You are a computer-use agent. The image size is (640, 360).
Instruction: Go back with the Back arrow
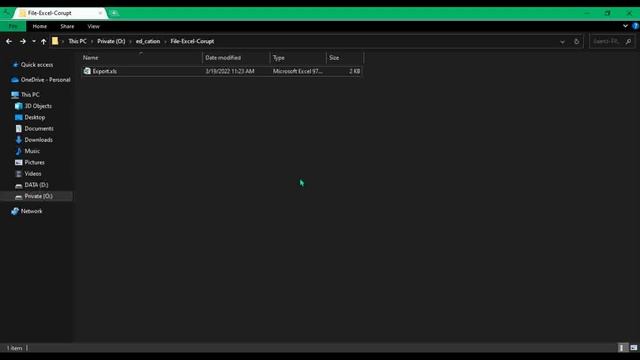pyautogui.click(x=9, y=41)
